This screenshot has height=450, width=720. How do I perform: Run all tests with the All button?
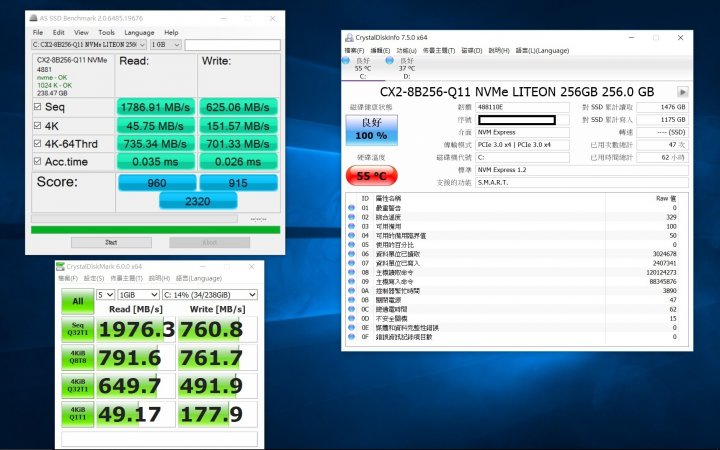tap(78, 301)
